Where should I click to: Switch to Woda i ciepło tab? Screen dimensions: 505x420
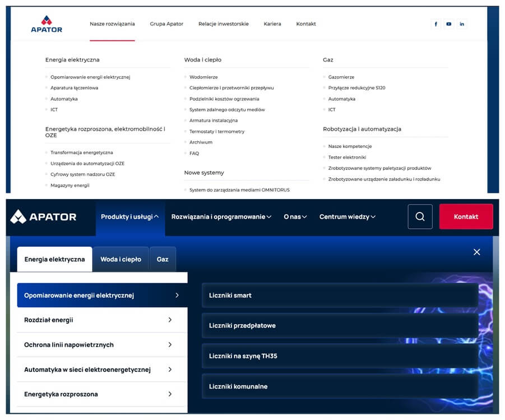[x=121, y=259]
